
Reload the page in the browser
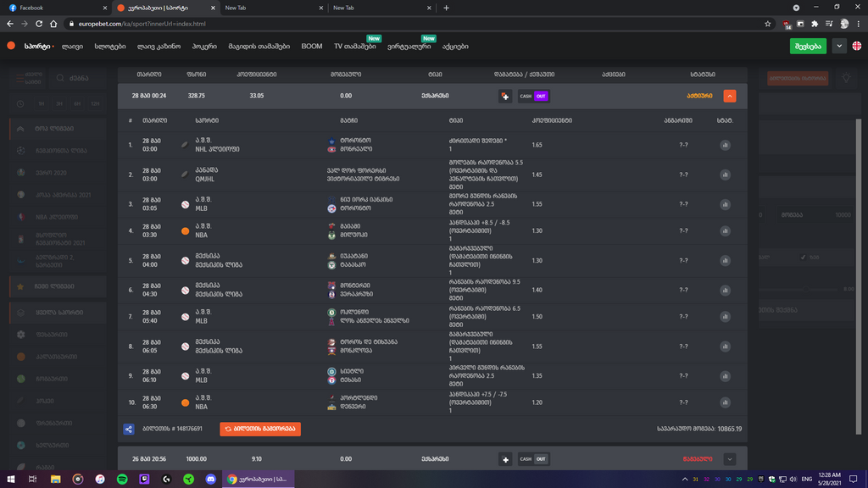coord(39,24)
